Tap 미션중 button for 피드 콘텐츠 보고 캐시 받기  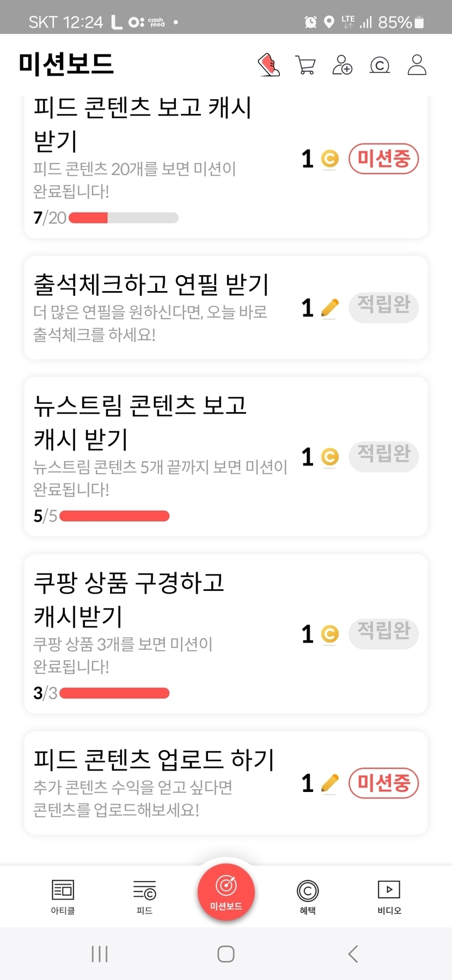(x=383, y=159)
